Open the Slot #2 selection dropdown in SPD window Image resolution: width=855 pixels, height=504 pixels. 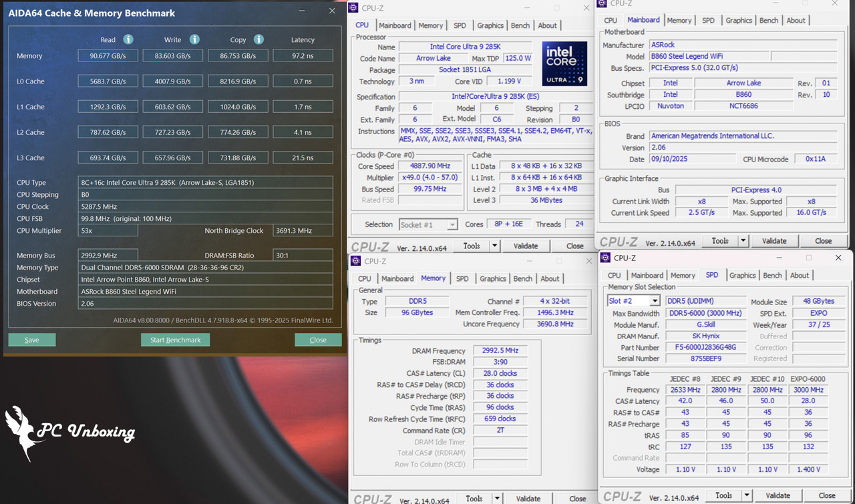tap(655, 301)
